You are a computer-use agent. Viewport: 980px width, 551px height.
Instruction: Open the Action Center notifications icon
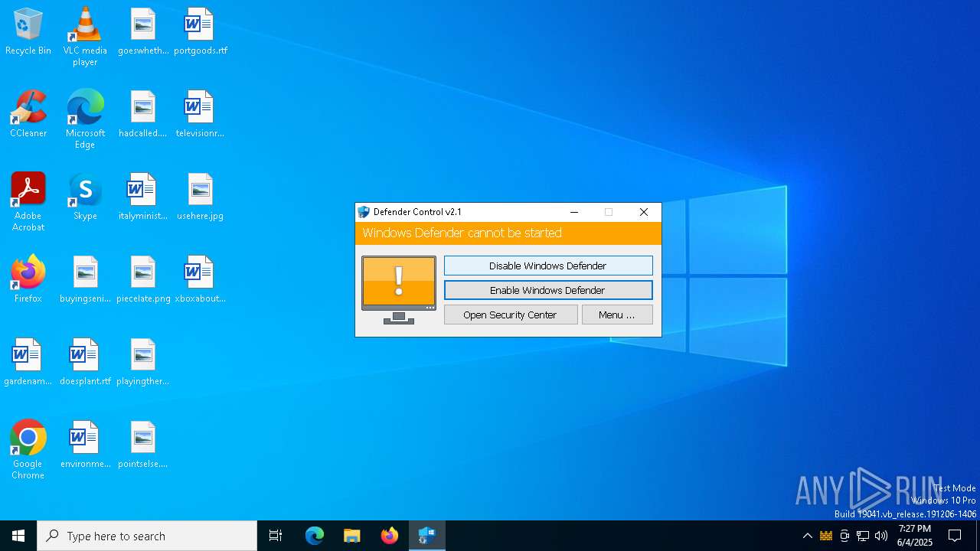click(955, 536)
